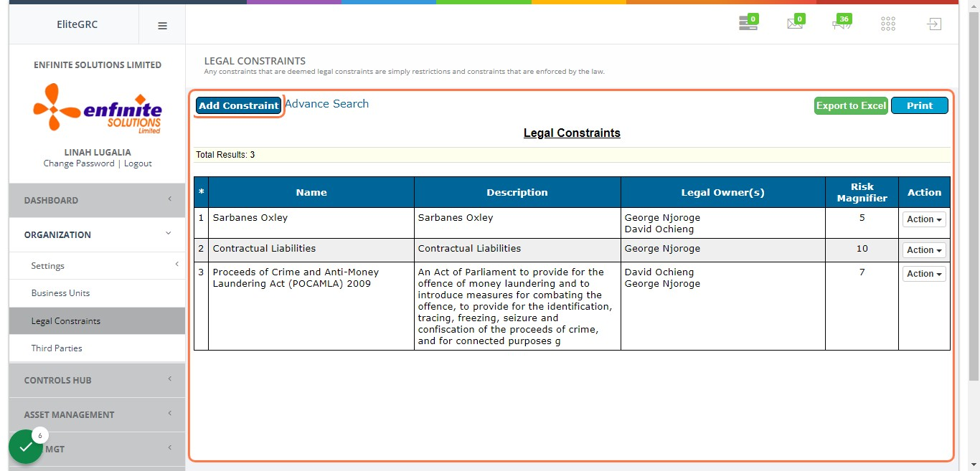Open Action dropdown for Contractual Liabilities row
The image size is (980, 471).
click(924, 250)
